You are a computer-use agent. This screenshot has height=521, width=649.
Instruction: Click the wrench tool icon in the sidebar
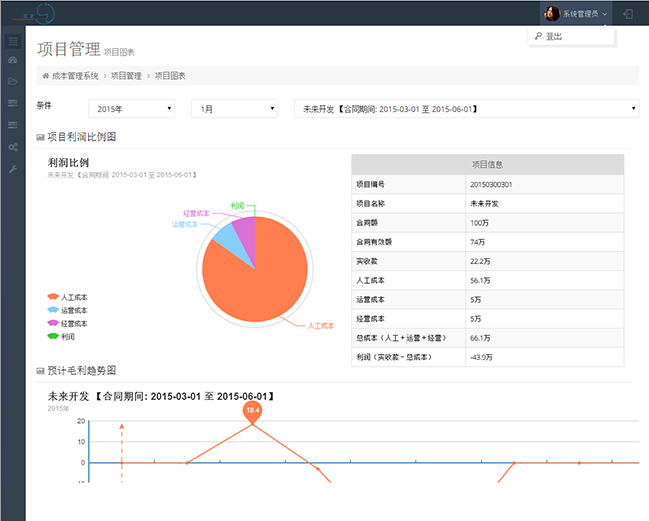[12, 169]
